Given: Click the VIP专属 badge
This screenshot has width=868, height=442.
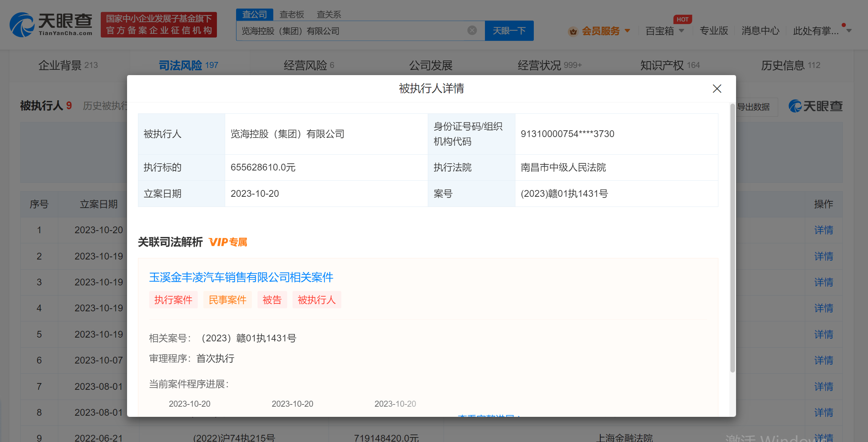Looking at the screenshot, I should click(x=228, y=242).
